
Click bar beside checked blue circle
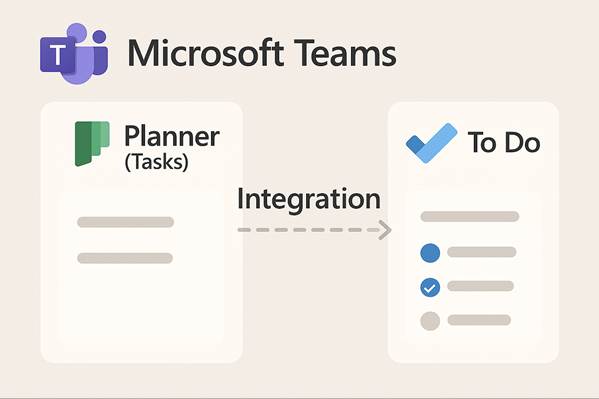click(481, 286)
